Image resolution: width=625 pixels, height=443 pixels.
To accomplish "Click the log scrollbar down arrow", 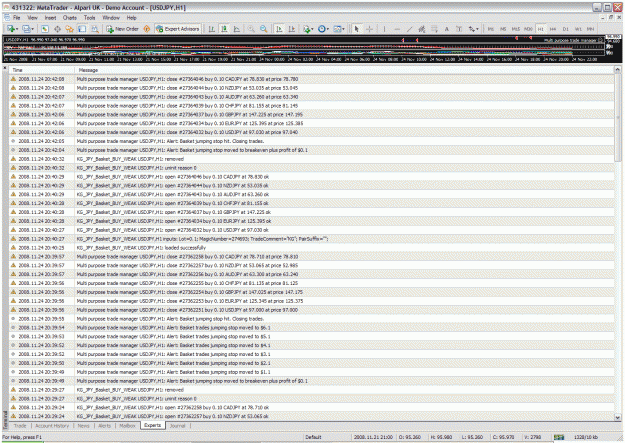I will (617, 417).
